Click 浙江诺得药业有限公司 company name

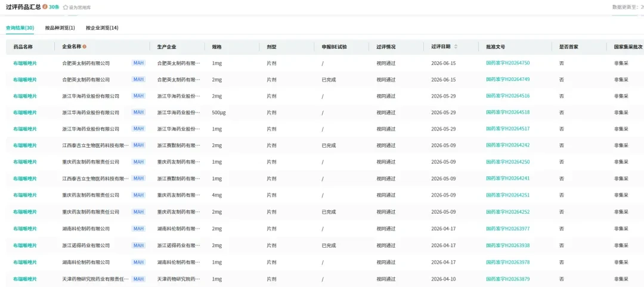pyautogui.click(x=86, y=245)
